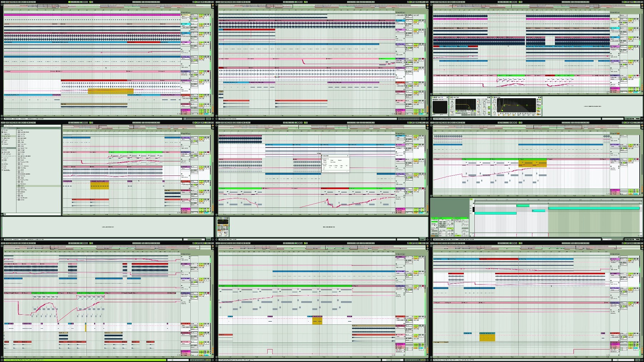Screen dimensions: 644x362
Task: Click the Compressor device display in center window
Action: click(223, 222)
